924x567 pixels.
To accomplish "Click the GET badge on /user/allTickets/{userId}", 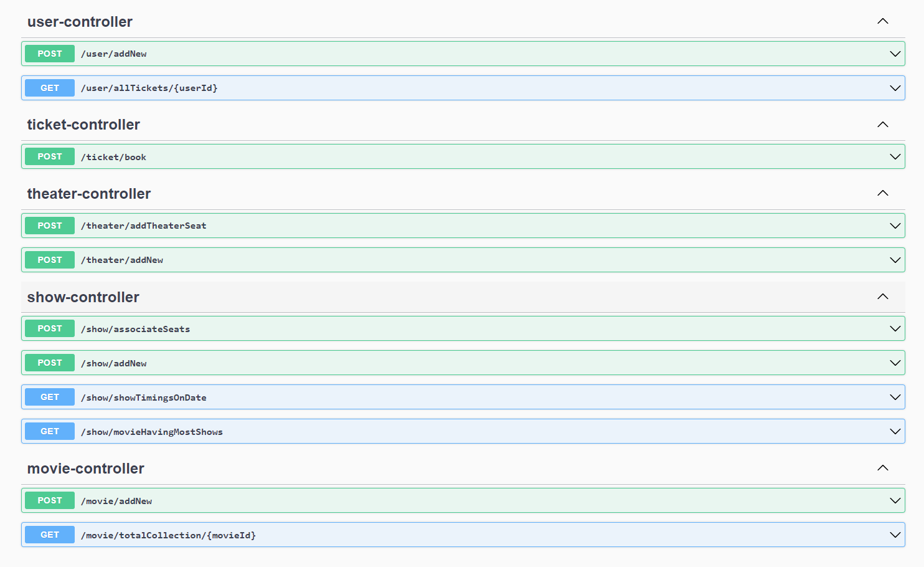I will pyautogui.click(x=49, y=88).
